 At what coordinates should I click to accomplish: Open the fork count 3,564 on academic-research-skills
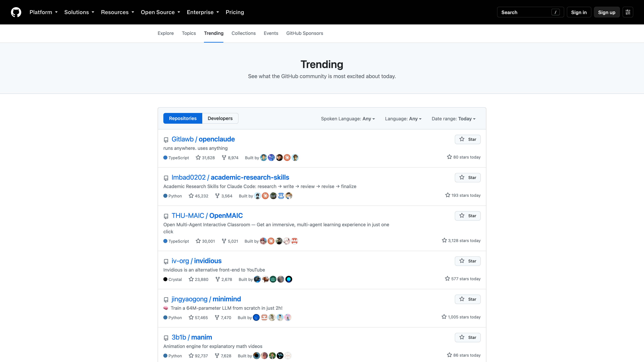coord(224,196)
